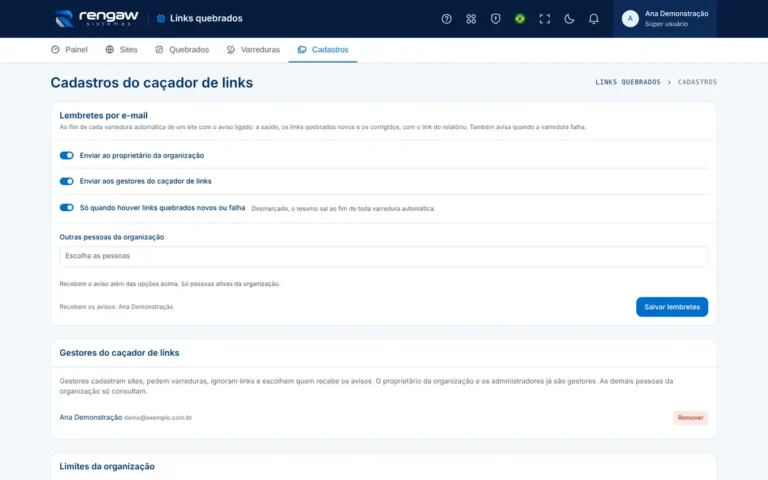Click the Desmarcado, o resumo sai hint text
Image resolution: width=768 pixels, height=480 pixels.
coord(343,209)
